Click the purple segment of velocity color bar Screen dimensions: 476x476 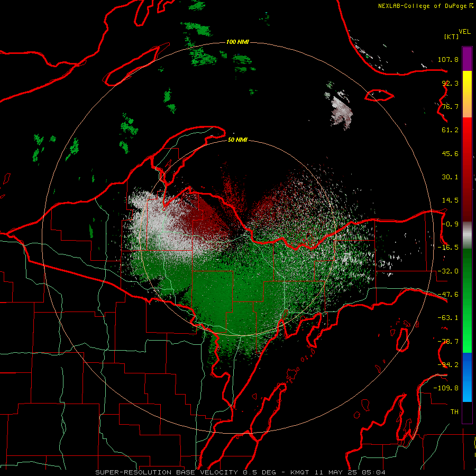coord(467,59)
